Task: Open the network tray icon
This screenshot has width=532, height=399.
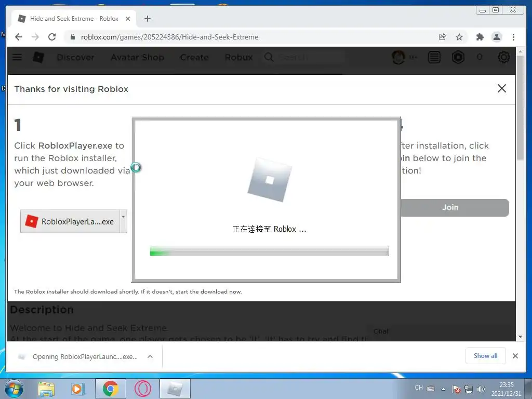Action: (x=469, y=389)
